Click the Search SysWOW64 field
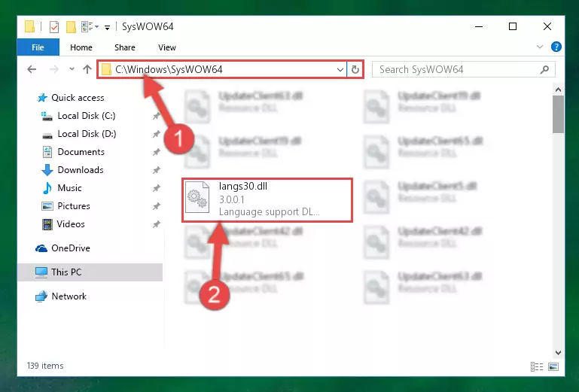Viewport: 579px width, 392px height. tap(463, 69)
